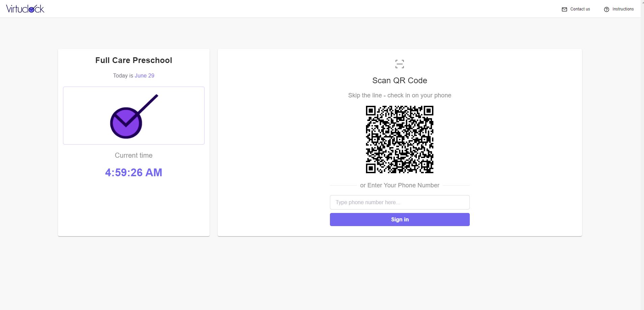Click the question mark help icon
644x310 pixels.
tap(607, 9)
